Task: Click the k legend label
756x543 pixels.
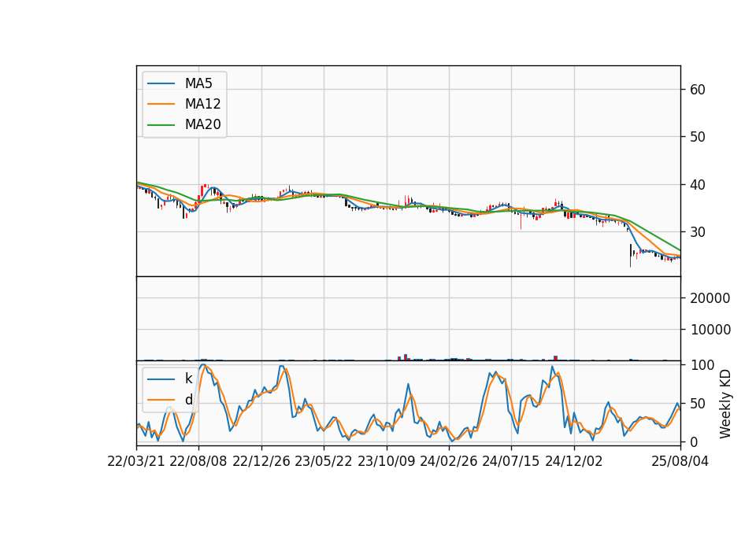Action: (x=188, y=379)
